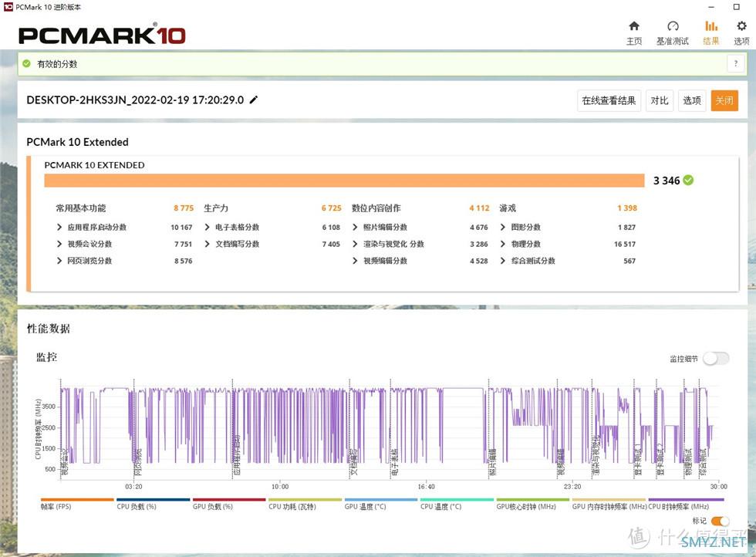Click the PCMark 10 app icon in title bar
The height and width of the screenshot is (557, 756).
click(8, 7)
